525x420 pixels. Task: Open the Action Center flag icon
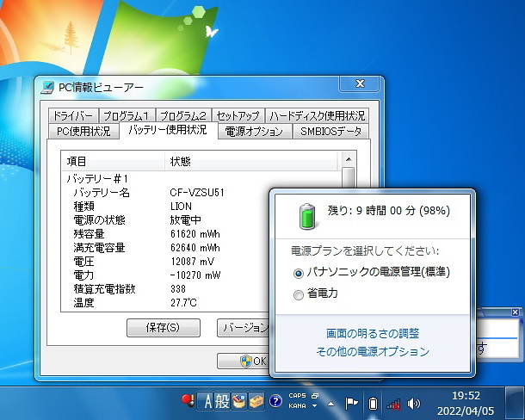pos(351,404)
